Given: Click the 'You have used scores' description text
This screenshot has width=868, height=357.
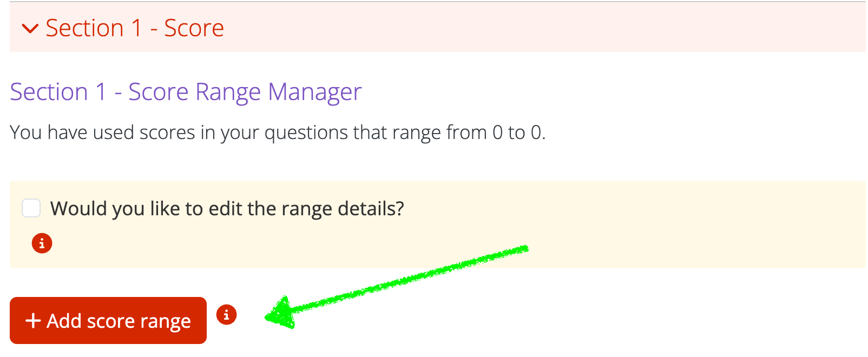Looking at the screenshot, I should coord(162,133).
